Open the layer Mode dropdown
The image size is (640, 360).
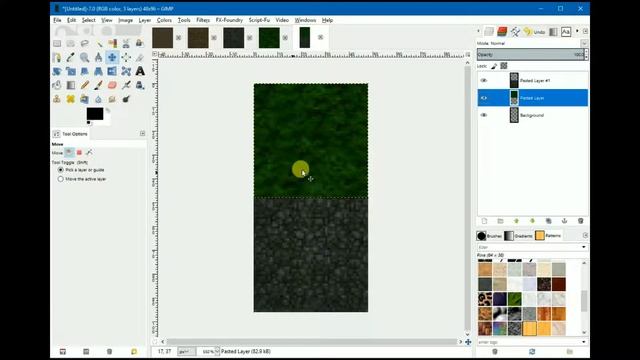coord(584,43)
